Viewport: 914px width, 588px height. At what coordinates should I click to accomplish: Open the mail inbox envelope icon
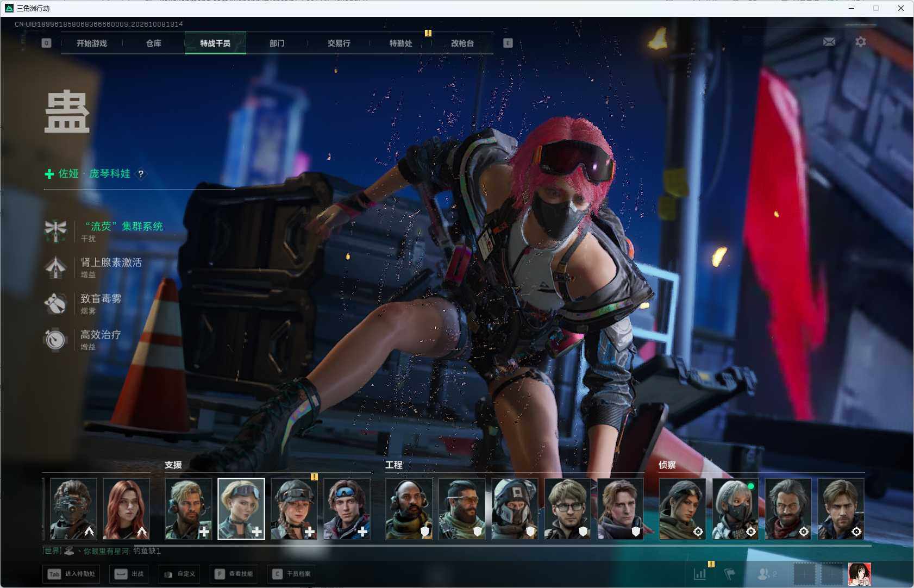coord(829,42)
